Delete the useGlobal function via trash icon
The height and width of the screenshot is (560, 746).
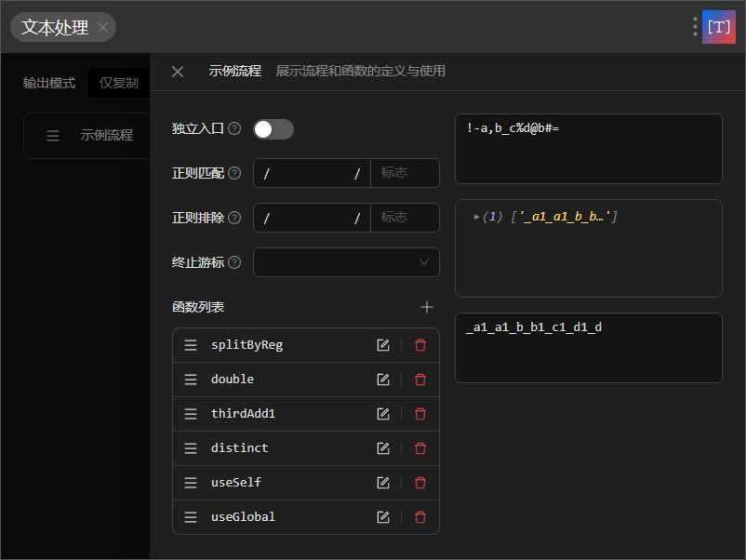[x=420, y=516]
